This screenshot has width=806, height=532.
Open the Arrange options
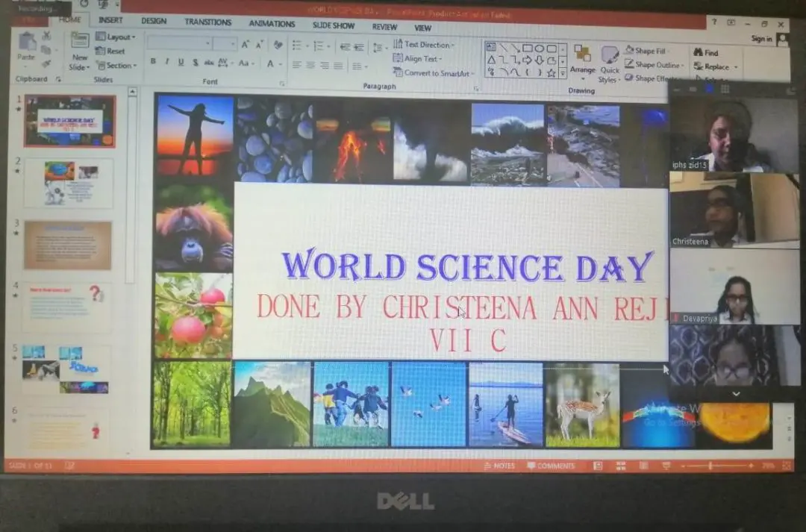[x=582, y=60]
